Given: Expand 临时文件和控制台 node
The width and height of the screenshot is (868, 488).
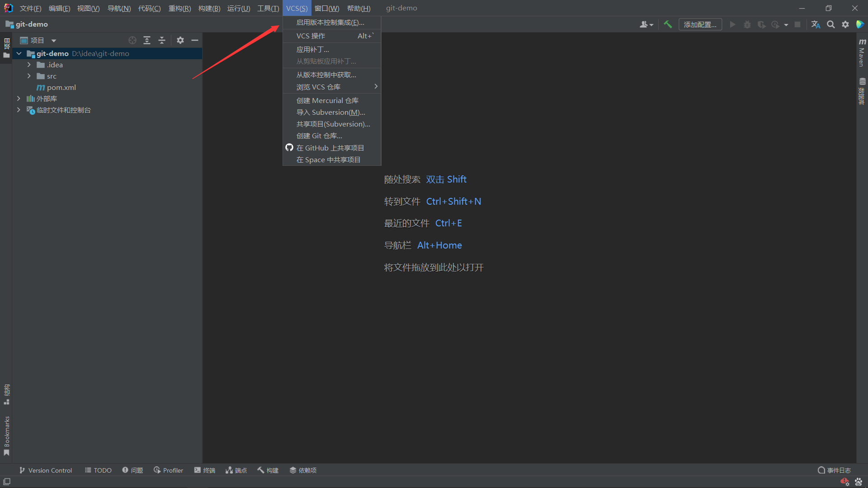Looking at the screenshot, I should 19,110.
